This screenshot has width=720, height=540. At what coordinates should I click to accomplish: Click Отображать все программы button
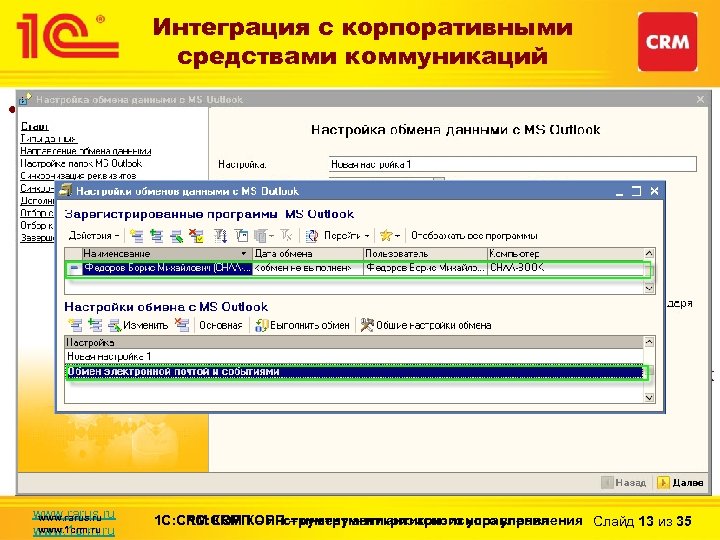coord(474,236)
